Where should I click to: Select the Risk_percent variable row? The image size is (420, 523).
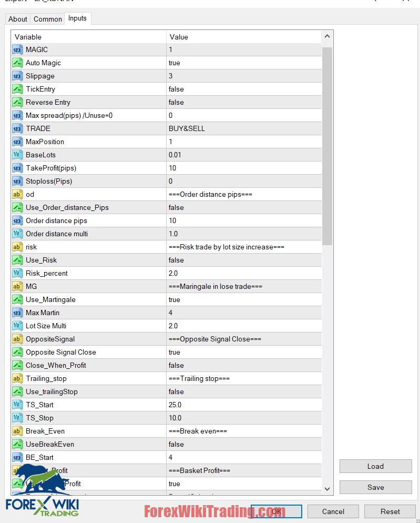(89, 273)
